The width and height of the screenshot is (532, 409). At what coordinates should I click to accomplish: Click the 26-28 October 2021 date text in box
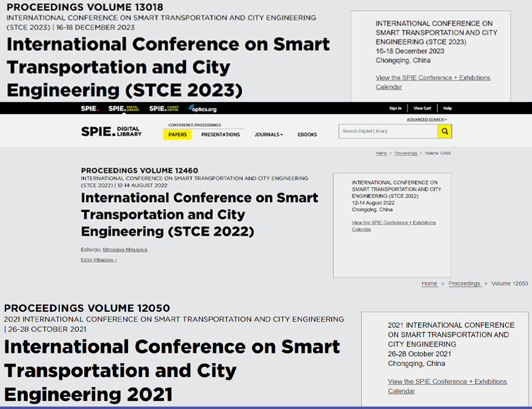(419, 354)
